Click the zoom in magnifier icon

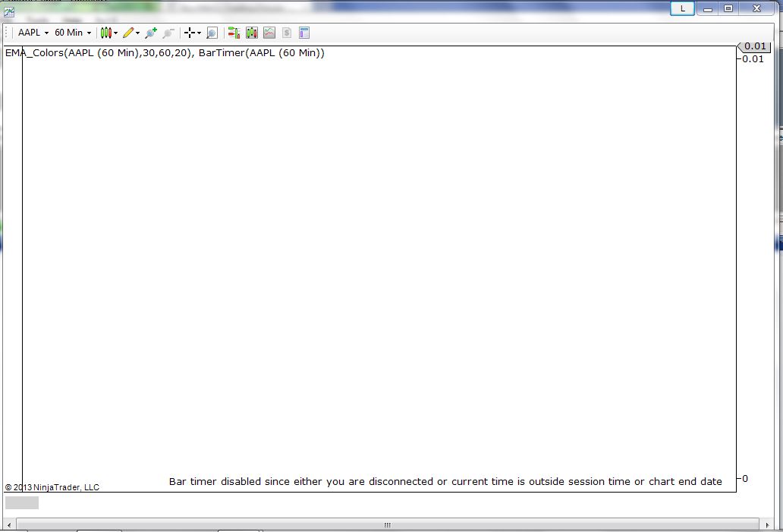coord(151,33)
